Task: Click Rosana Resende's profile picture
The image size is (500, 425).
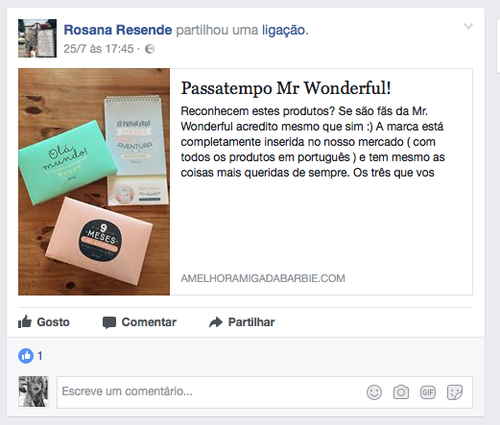Action: [x=37, y=38]
